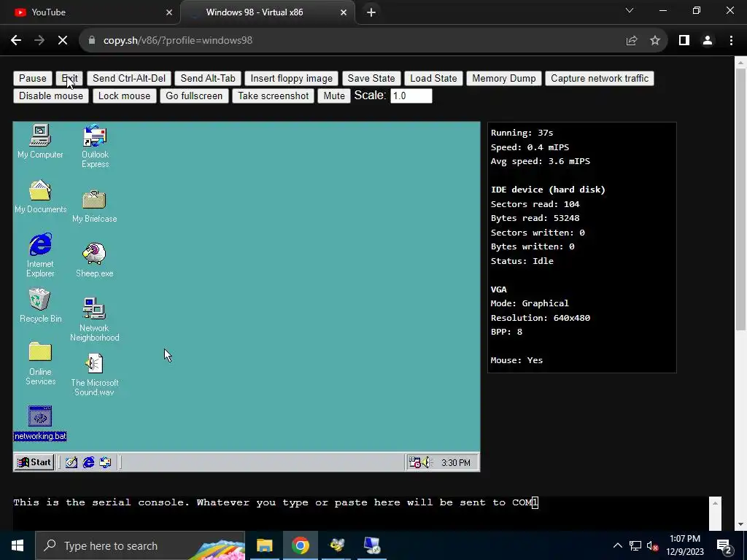Click host clock 1:07 PM date

[684, 545]
